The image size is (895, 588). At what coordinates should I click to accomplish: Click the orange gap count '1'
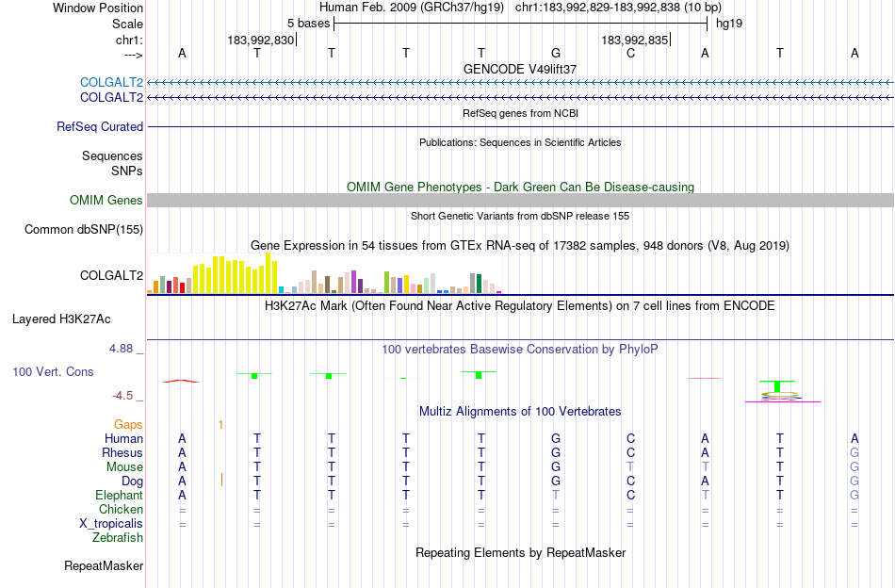(220, 424)
